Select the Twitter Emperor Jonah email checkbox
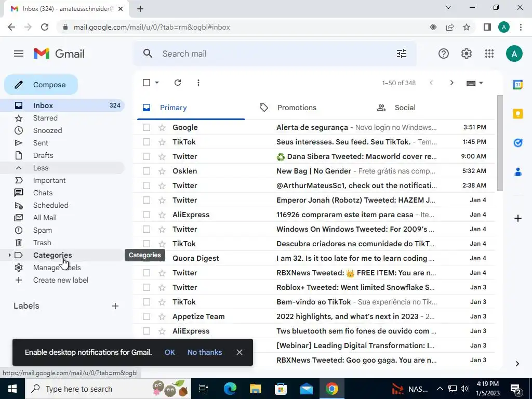 [147, 200]
